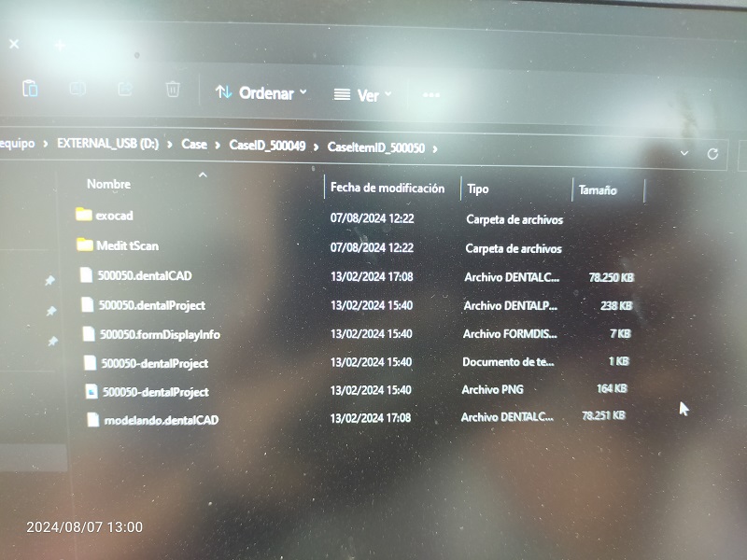747x560 pixels.
Task: Click the 78.251 KB size cell
Action: [603, 415]
